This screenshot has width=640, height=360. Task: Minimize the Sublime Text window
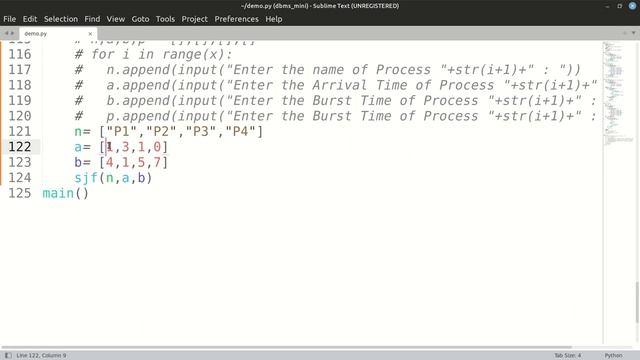pos(607,6)
